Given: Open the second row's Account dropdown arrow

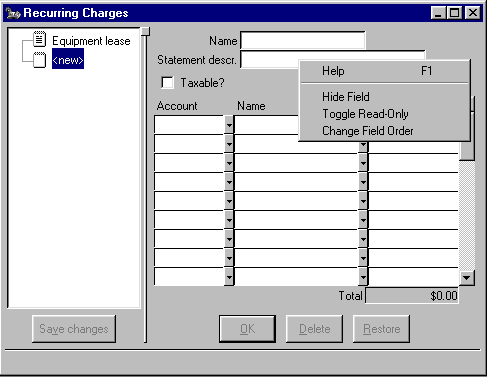Looking at the screenshot, I should tap(229, 144).
